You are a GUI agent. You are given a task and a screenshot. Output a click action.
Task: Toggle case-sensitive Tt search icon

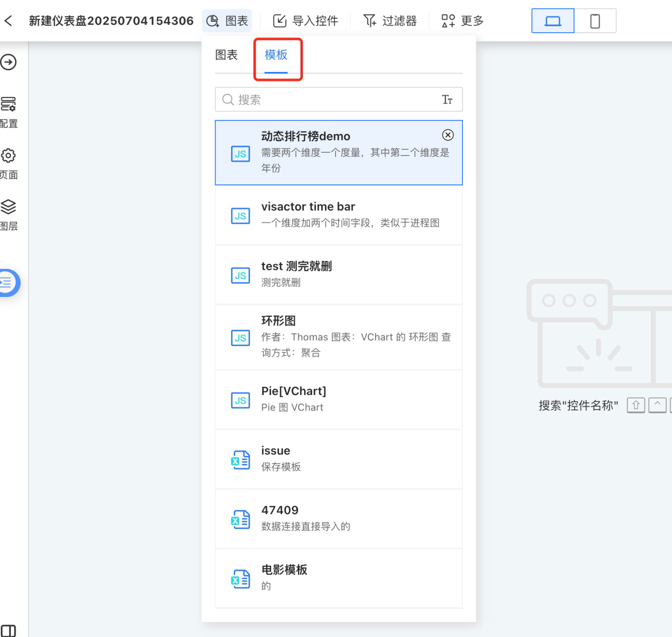coord(447,99)
